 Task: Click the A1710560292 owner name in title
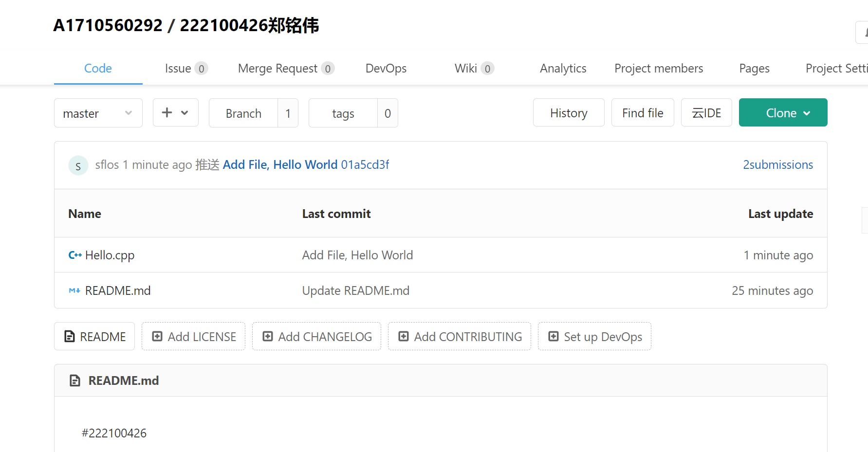tap(108, 25)
